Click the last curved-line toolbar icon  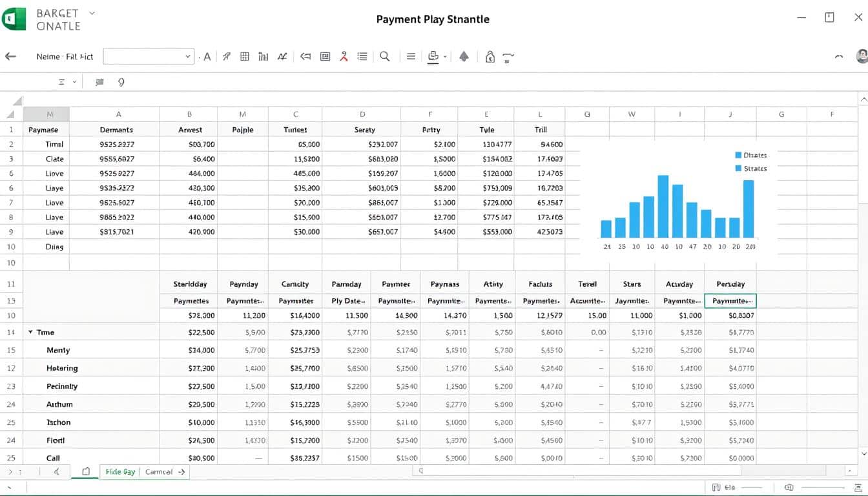[x=508, y=57]
